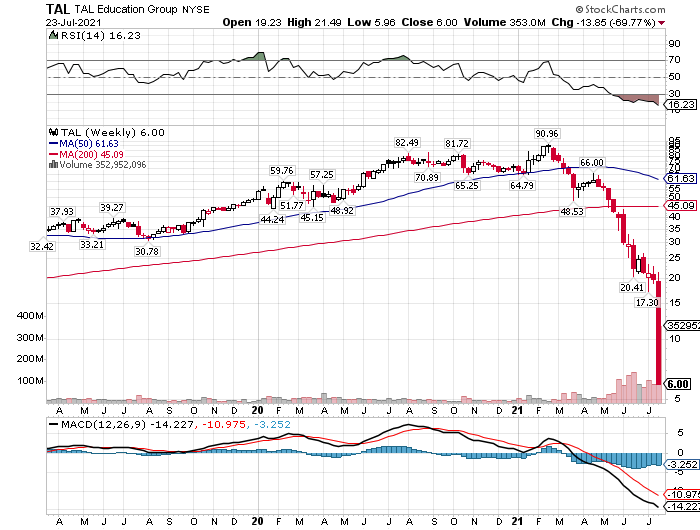Click the 64.79 price label

pyautogui.click(x=522, y=185)
